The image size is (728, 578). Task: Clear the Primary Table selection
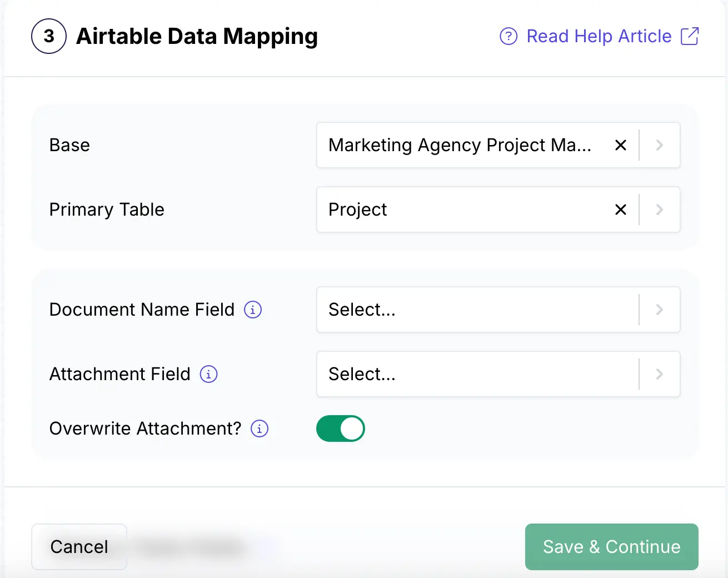(621, 210)
